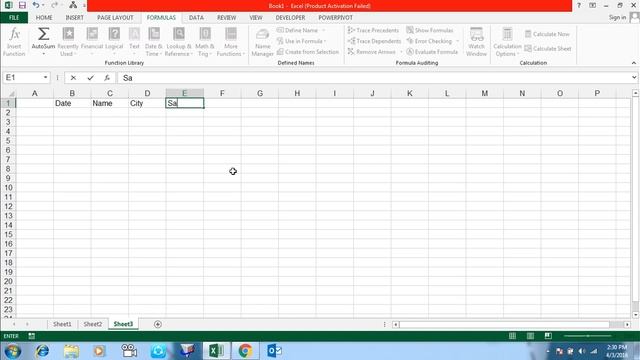Confirm cell entry with checkmark
The image size is (640, 360).
(x=90, y=78)
